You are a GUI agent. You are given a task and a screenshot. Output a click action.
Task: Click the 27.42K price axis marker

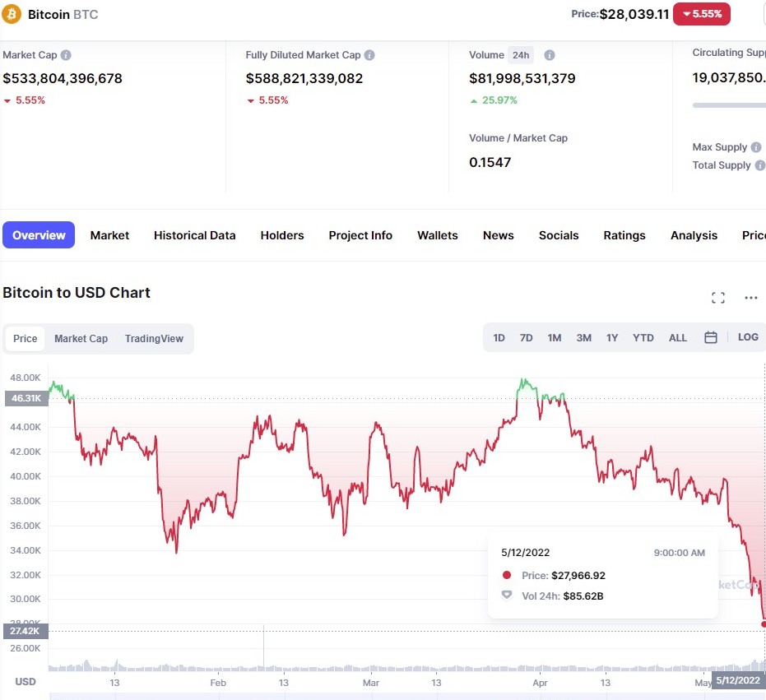point(26,631)
